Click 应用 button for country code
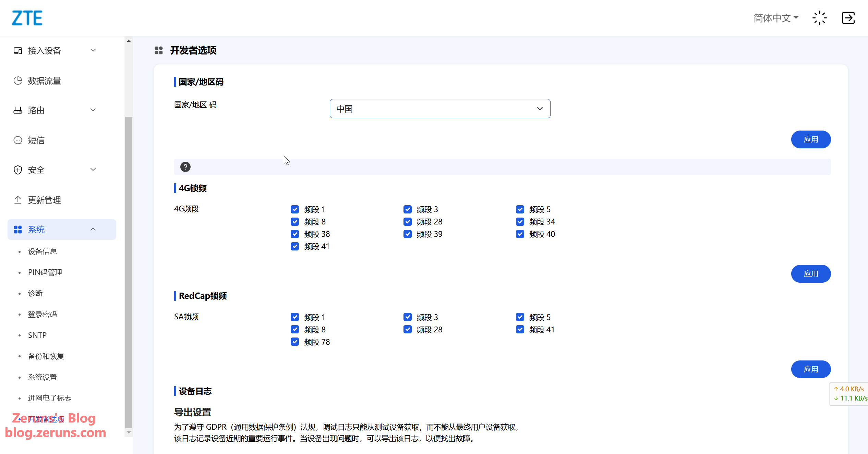This screenshot has width=868, height=454. click(811, 139)
